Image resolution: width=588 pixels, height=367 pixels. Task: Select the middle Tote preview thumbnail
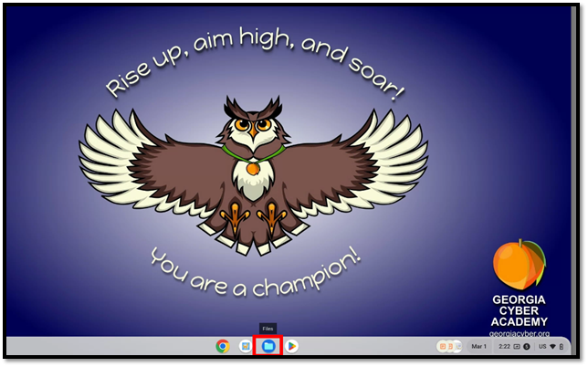click(x=449, y=347)
